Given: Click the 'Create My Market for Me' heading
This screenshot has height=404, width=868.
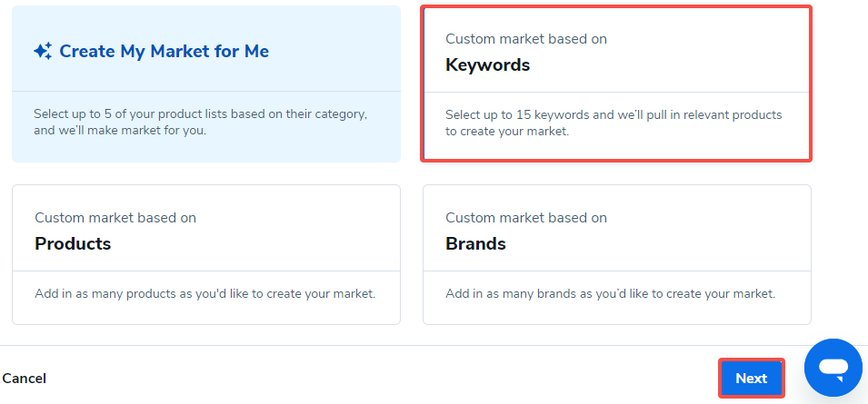Looking at the screenshot, I should [164, 52].
